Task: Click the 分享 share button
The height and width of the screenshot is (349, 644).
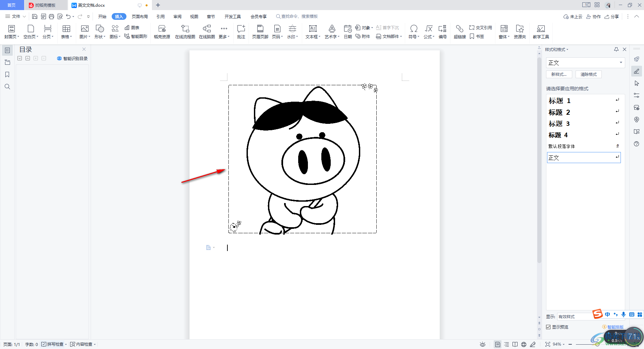Action: pyautogui.click(x=612, y=16)
